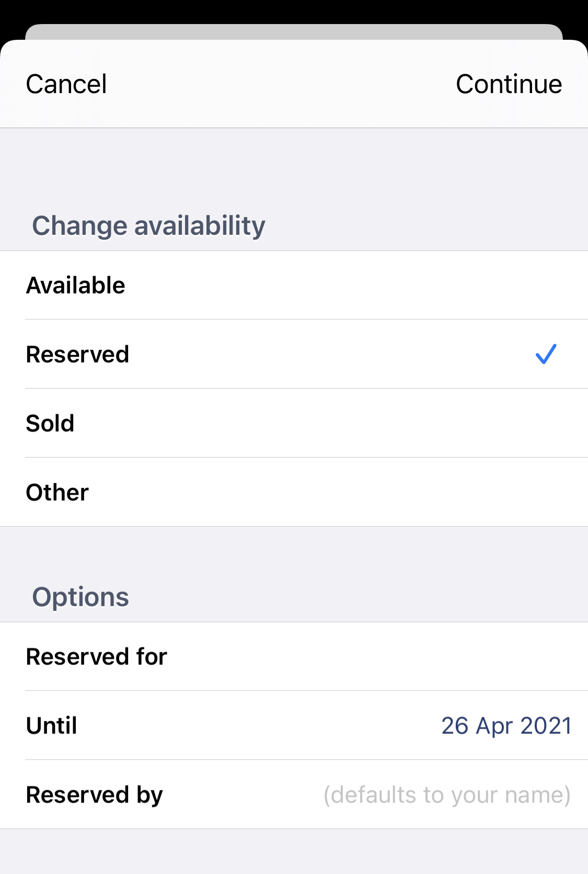
Task: Tap the Options section header
Action: tap(80, 597)
